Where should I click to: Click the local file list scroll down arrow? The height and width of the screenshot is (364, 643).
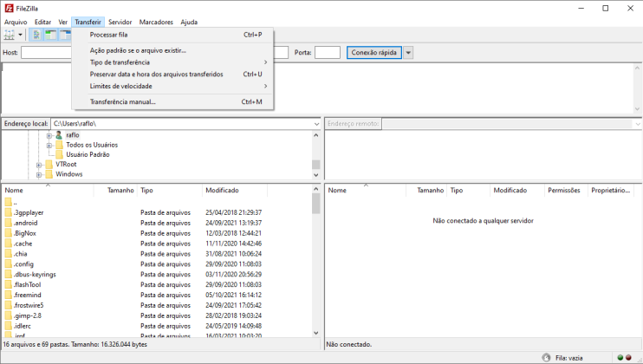tap(315, 334)
